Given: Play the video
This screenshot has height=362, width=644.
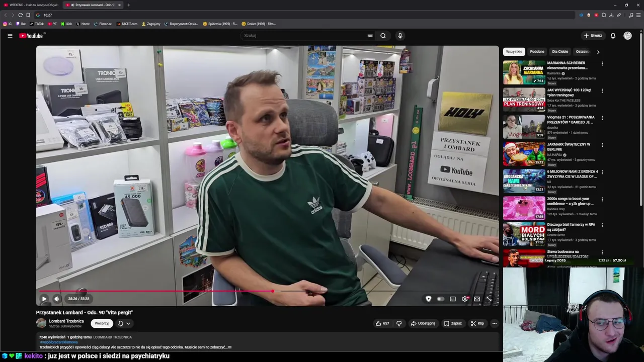Looking at the screenshot, I should (x=44, y=299).
